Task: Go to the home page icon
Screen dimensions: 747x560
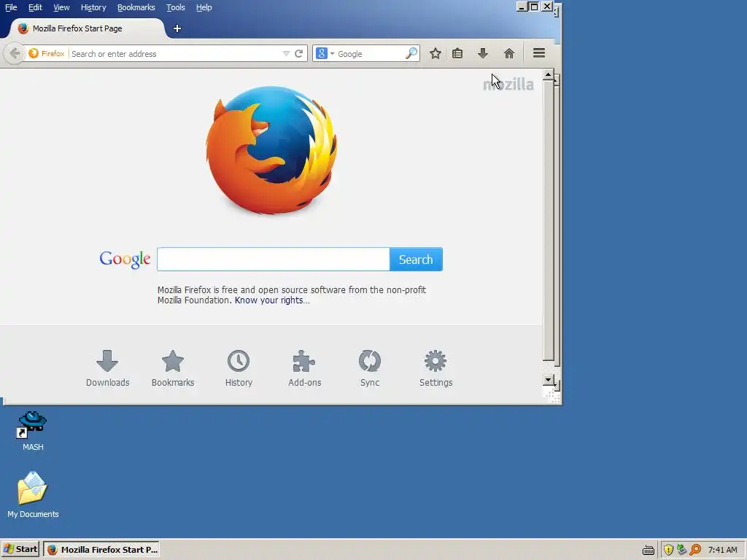Action: click(508, 53)
